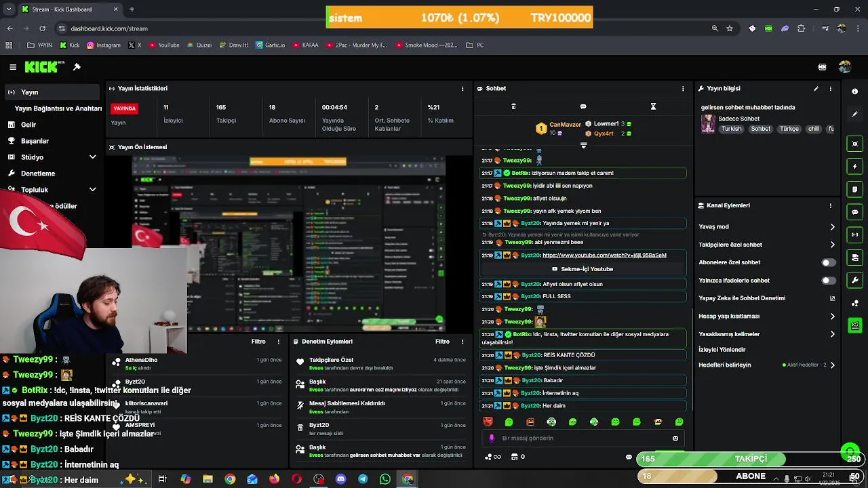Viewport: 868px width, 488px height.
Task: Go to Gelir in sidebar
Action: tap(28, 125)
